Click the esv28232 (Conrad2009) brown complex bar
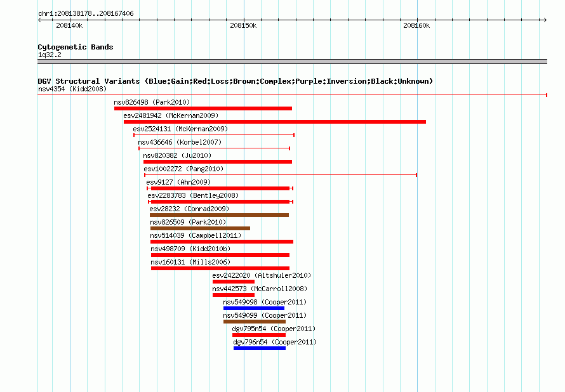Screen dimensions: 565x392 coord(219,215)
